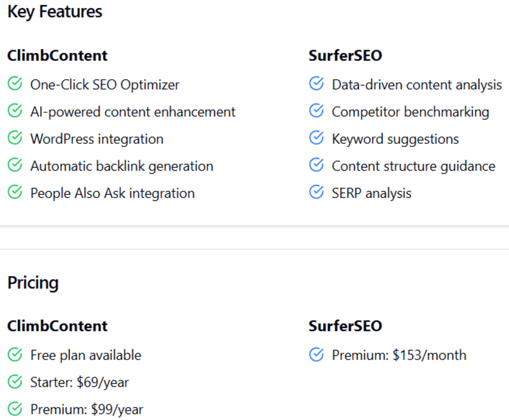Click the blue check icon beside Keyword suggestions
The width and height of the screenshot is (509, 420).
point(317,138)
